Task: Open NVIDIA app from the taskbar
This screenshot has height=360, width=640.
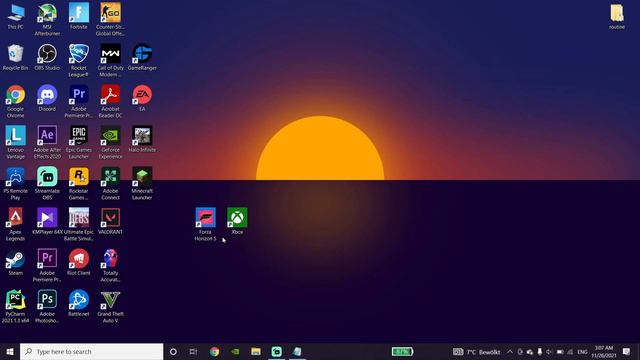Action: 235,352
